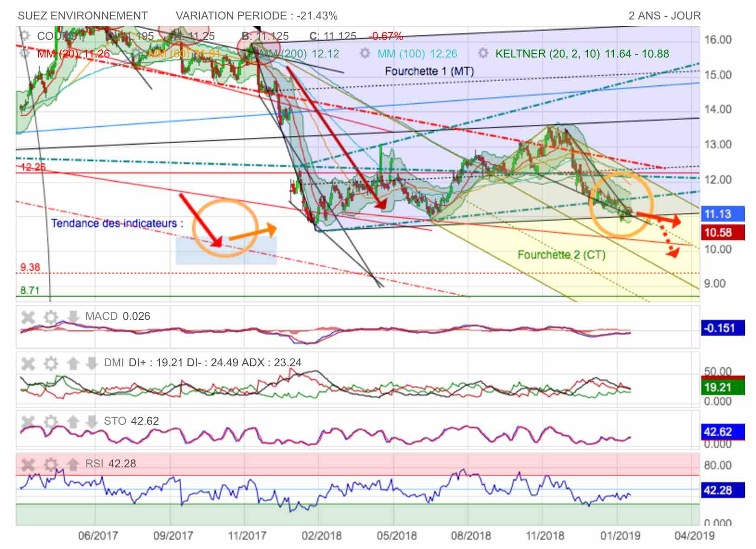Remove the RSI indicator panel
The width and height of the screenshot is (756, 549).
pyautogui.click(x=28, y=464)
